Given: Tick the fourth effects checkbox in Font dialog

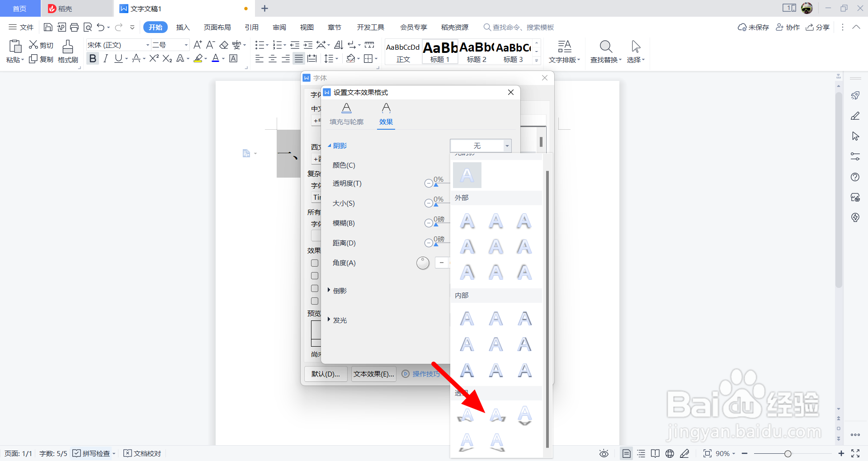Looking at the screenshot, I should [315, 301].
